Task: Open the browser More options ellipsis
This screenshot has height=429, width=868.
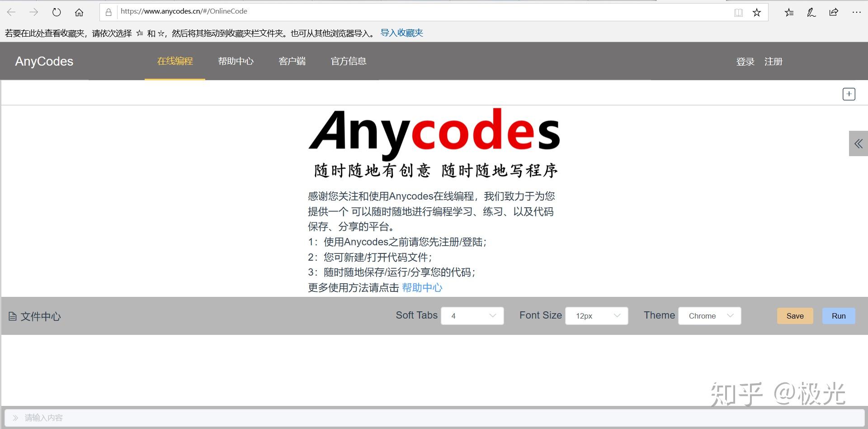Action: point(857,12)
